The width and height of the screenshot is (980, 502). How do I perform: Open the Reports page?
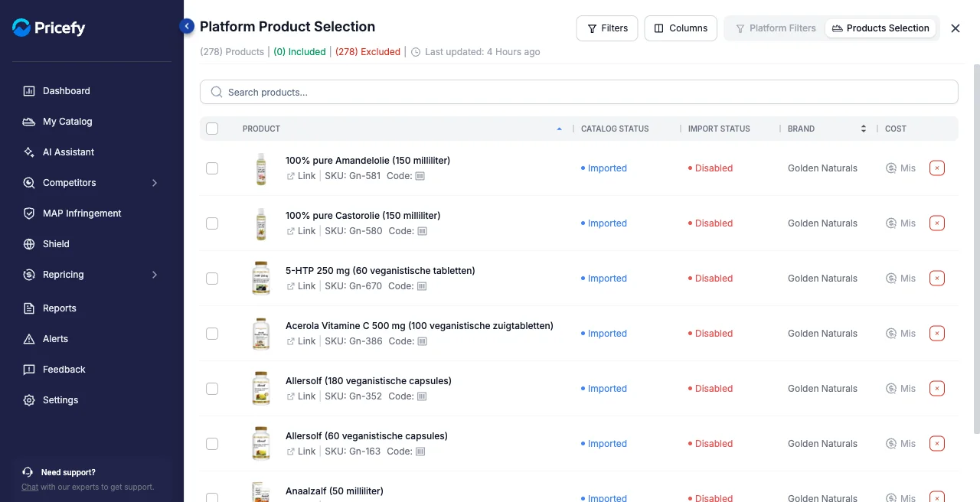[60, 308]
